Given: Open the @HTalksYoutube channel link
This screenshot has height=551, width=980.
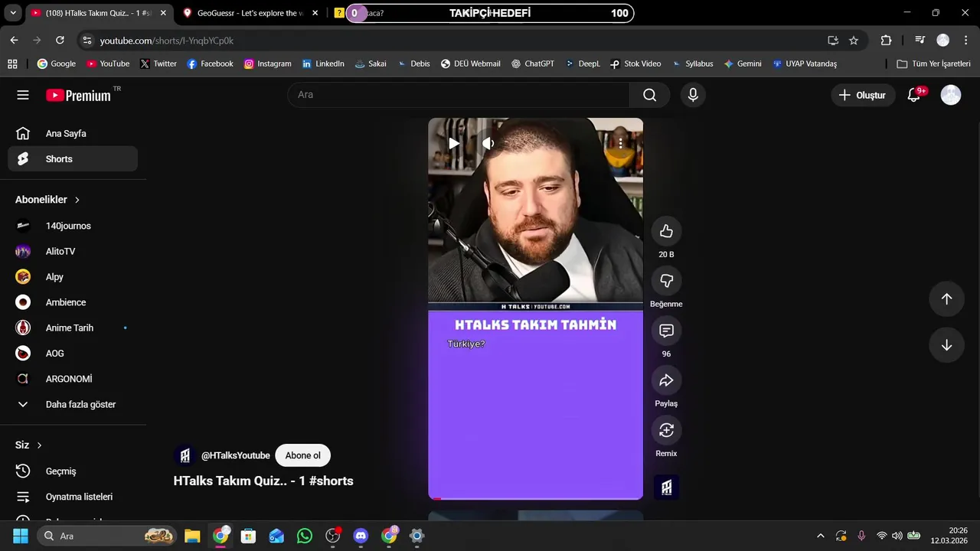Looking at the screenshot, I should (235, 455).
